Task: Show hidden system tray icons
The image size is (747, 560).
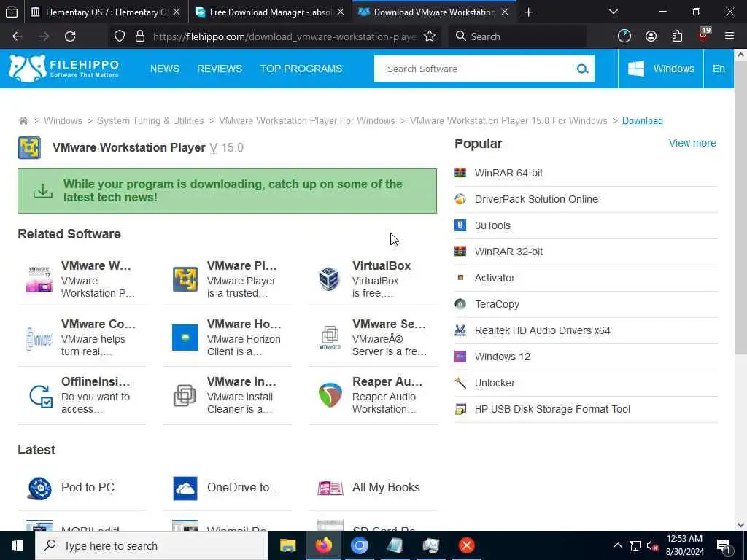Action: [x=617, y=545]
